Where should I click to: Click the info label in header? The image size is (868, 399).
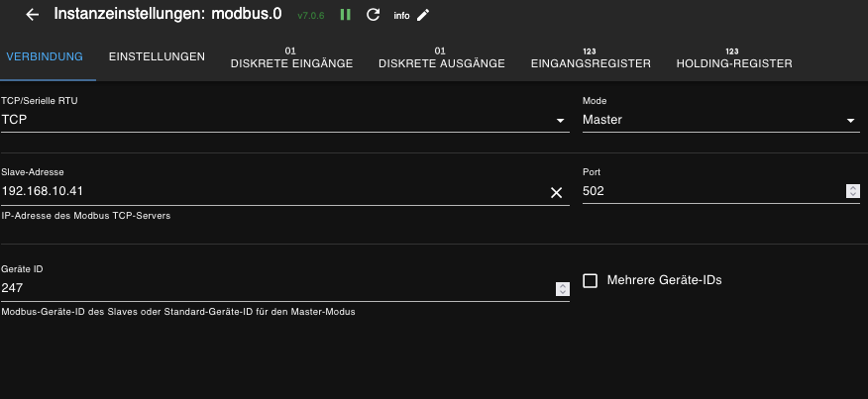pyautogui.click(x=401, y=16)
